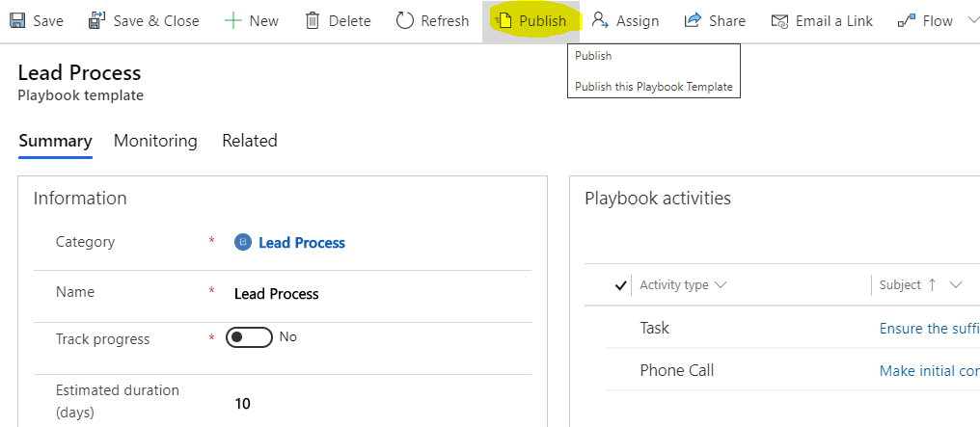Click the Save & Close icon
980x427 pixels.
tap(96, 20)
